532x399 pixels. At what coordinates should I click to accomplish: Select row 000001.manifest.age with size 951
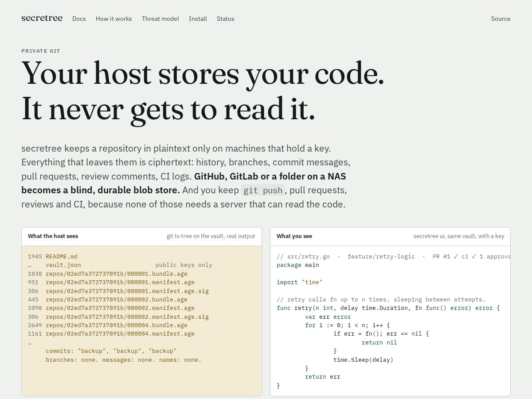click(111, 282)
